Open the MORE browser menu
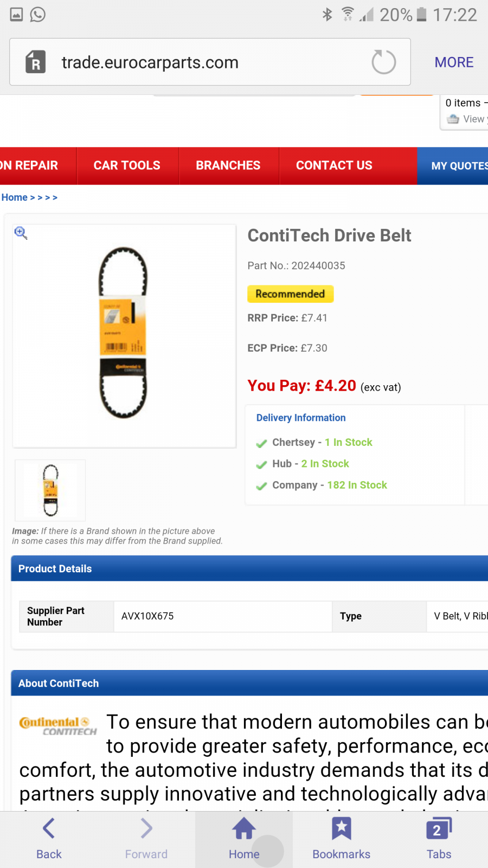This screenshot has height=868, width=488. (x=454, y=62)
